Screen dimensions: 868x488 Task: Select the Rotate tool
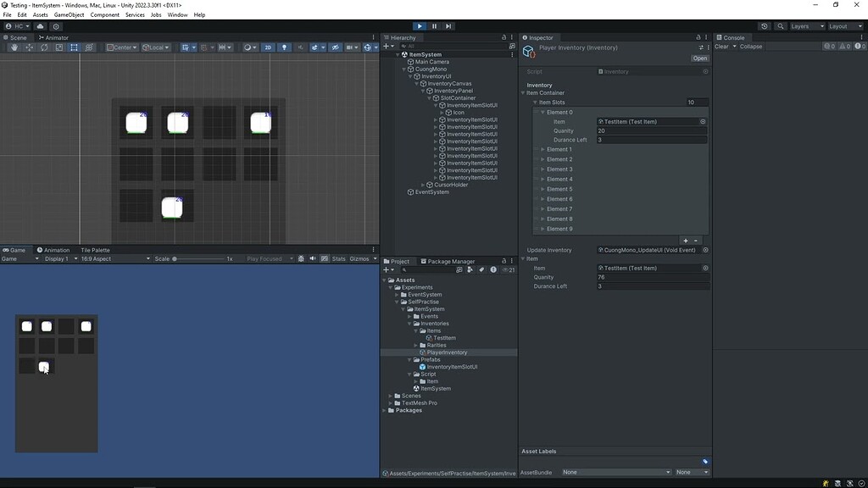pyautogui.click(x=44, y=47)
